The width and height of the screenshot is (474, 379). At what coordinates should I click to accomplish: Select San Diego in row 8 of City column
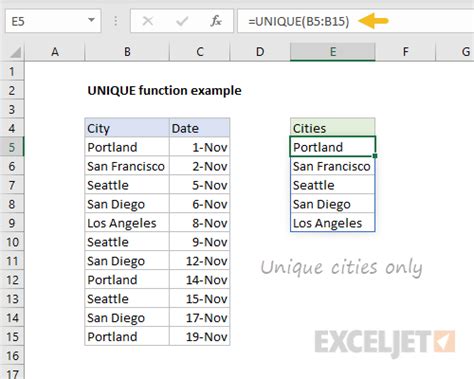[127, 204]
